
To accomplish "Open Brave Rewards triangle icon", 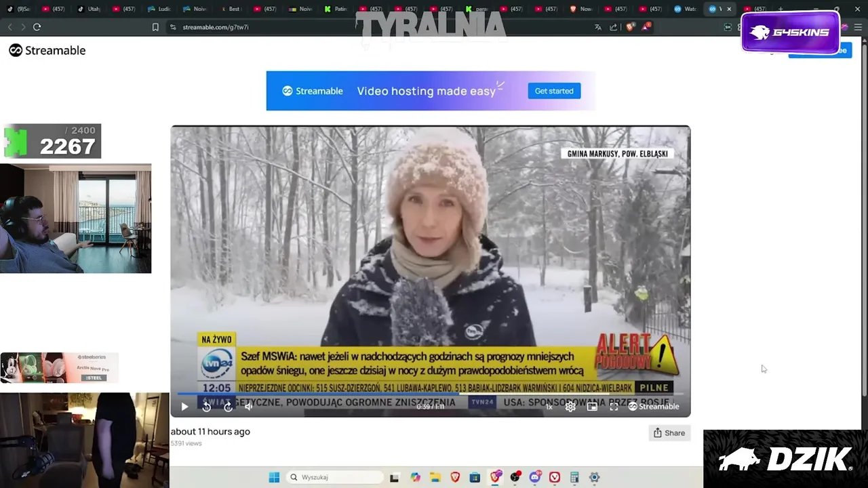I will coord(646,27).
